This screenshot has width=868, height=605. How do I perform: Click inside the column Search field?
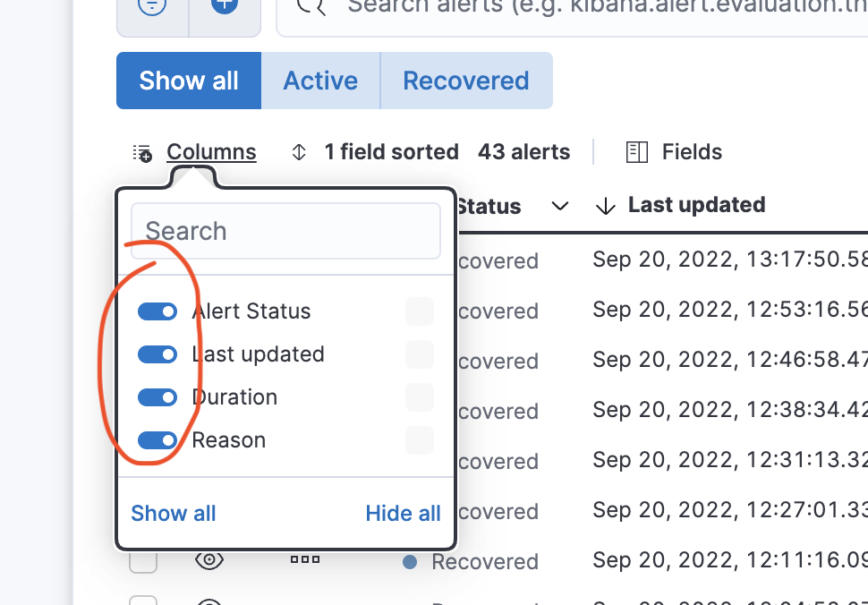coord(285,231)
